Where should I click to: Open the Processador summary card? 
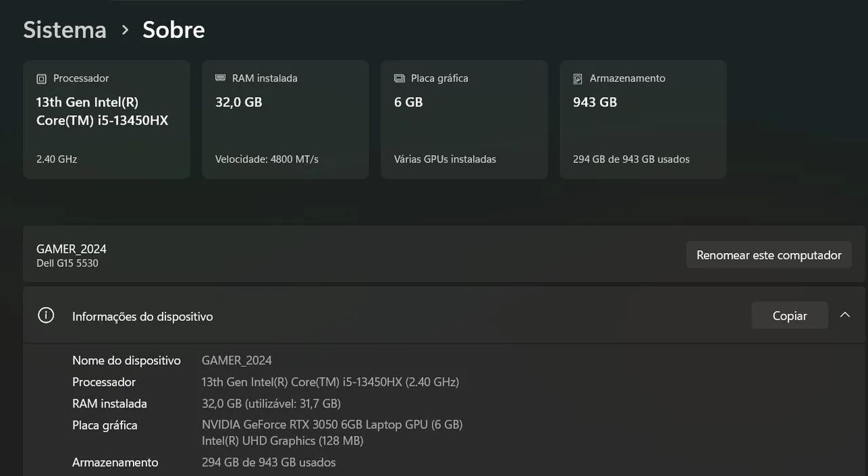coord(106,119)
